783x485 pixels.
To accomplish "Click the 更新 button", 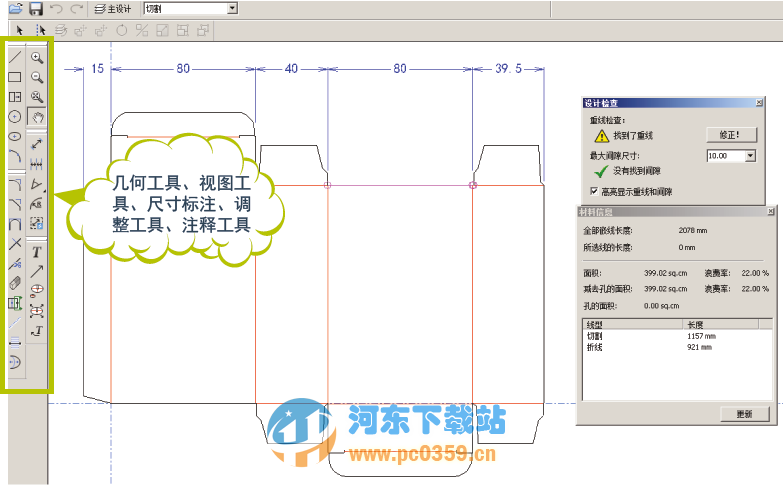I will coord(745,414).
